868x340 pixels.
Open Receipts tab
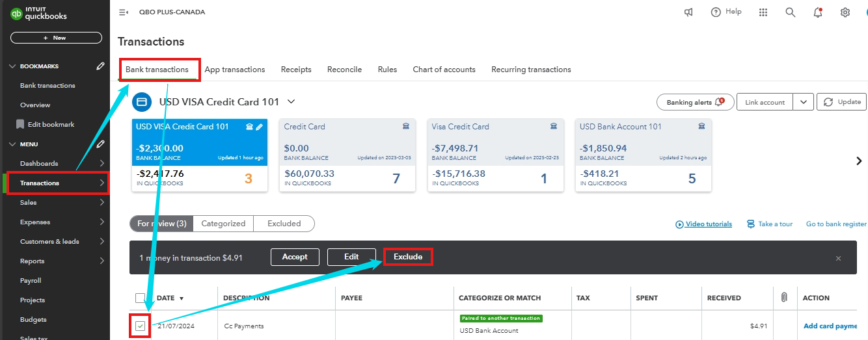[296, 70]
